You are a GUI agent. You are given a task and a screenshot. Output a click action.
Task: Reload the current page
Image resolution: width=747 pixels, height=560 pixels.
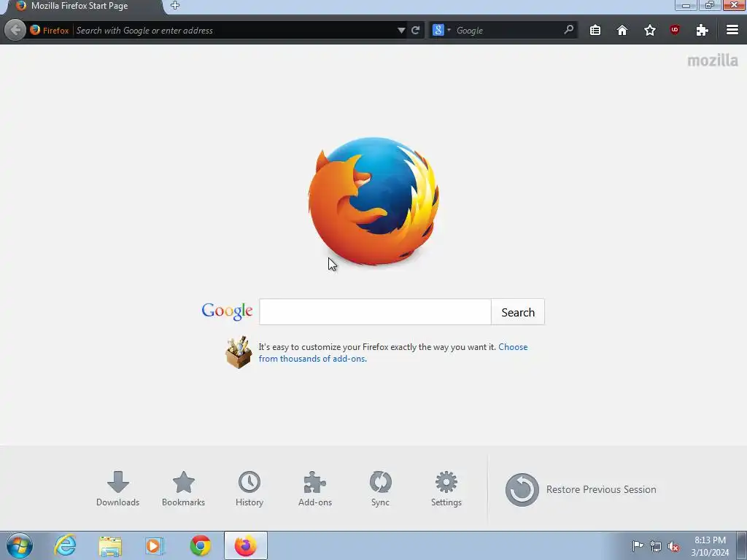415,31
